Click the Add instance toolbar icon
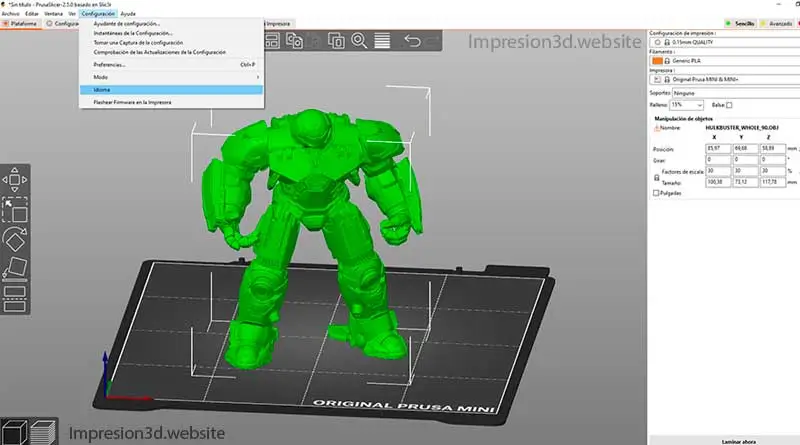Image resolution: width=800 pixels, height=445 pixels. tap(336, 41)
